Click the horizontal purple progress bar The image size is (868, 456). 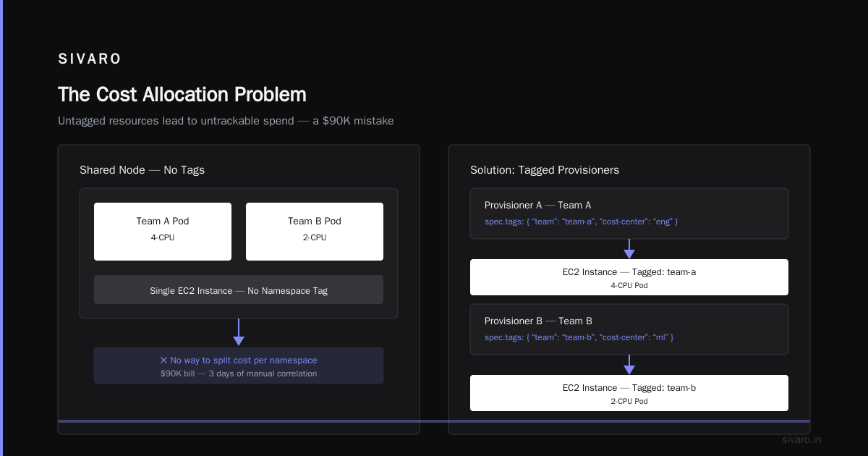coord(434,421)
